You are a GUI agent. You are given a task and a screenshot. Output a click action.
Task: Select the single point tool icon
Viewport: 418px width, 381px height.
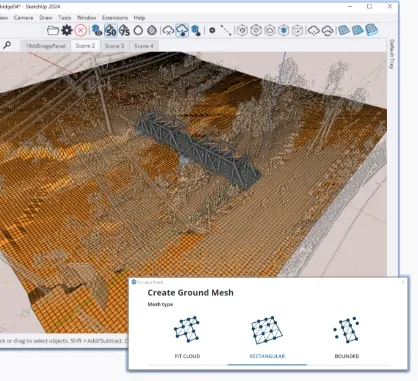[212, 30]
